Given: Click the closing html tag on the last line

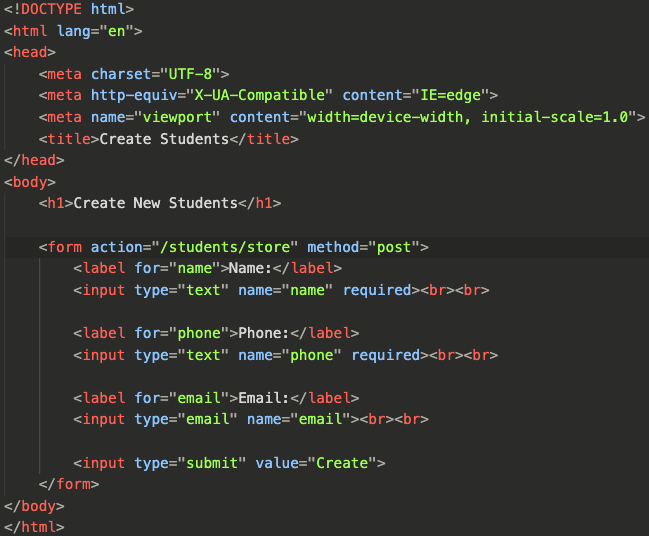Looking at the screenshot, I should click(x=34, y=527).
